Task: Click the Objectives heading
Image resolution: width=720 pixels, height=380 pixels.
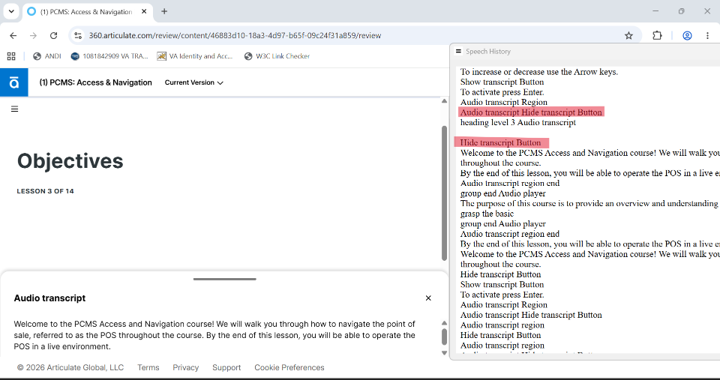Action: coord(70,161)
